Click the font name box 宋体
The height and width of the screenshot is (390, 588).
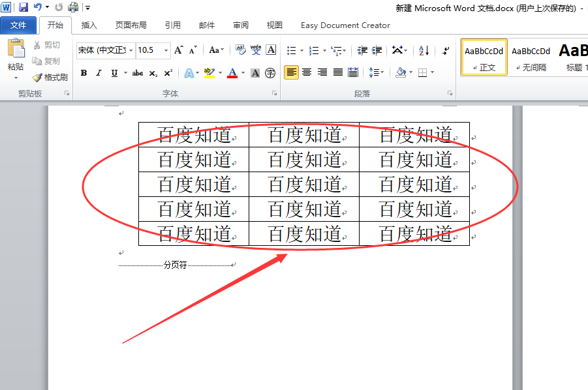tap(102, 50)
